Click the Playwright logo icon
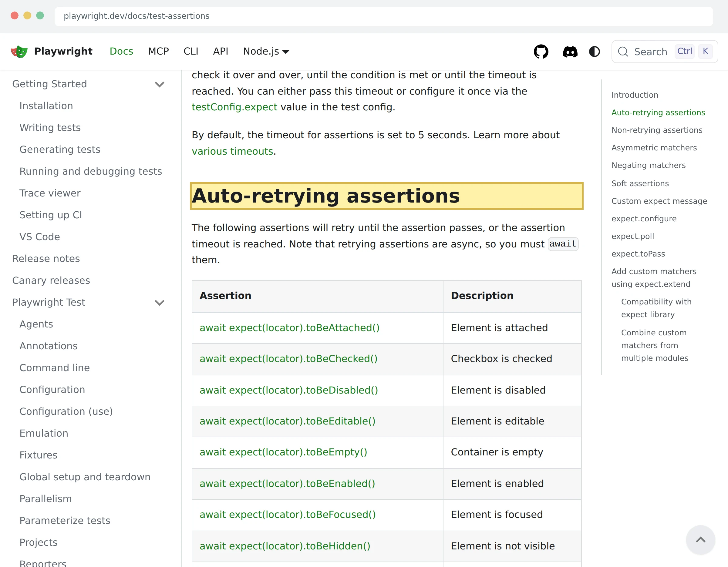Viewport: 728px width, 567px height. point(19,51)
